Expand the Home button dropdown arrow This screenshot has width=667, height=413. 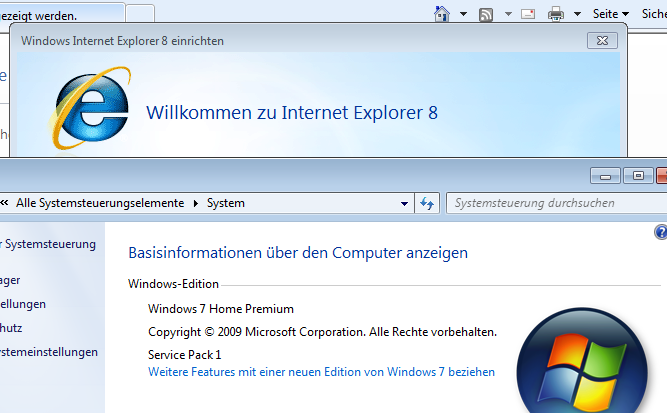pos(463,14)
